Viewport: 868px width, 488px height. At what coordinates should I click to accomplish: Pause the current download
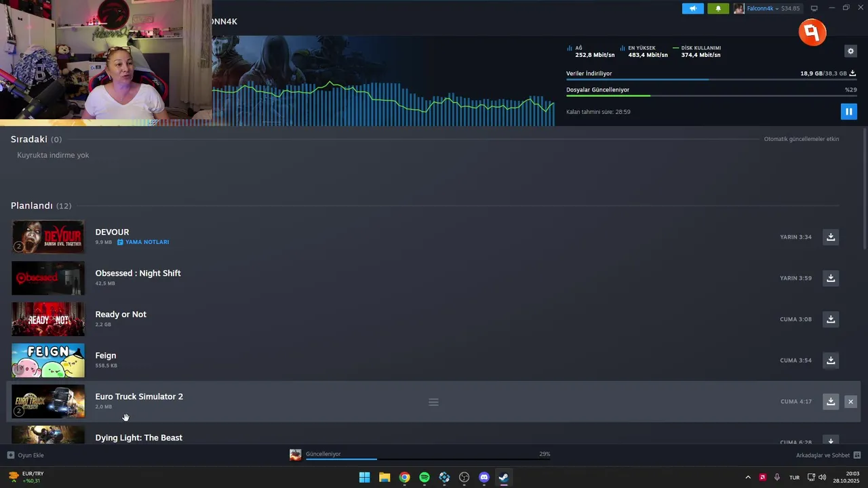(x=848, y=112)
